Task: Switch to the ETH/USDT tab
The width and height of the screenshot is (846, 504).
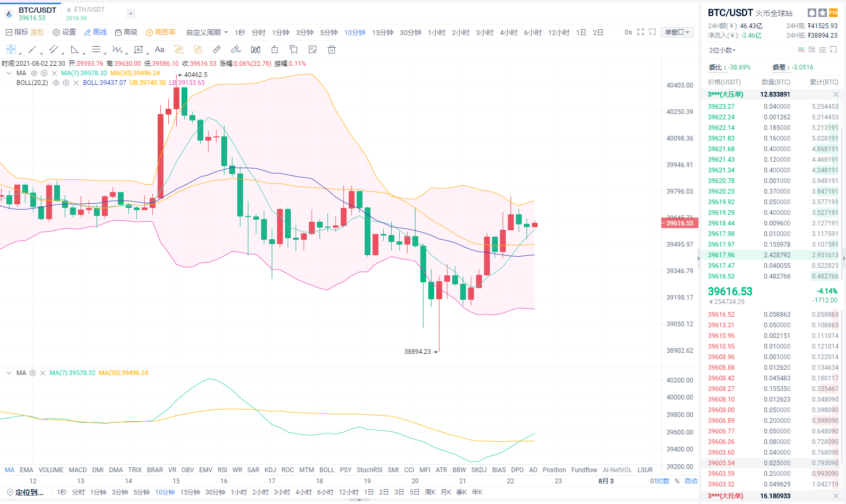Action: pyautogui.click(x=85, y=13)
